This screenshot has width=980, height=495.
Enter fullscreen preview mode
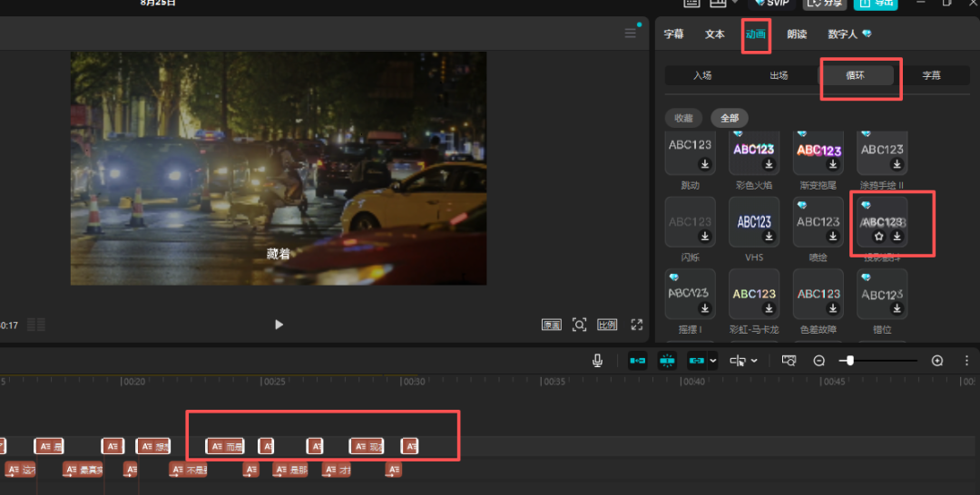pyautogui.click(x=637, y=325)
